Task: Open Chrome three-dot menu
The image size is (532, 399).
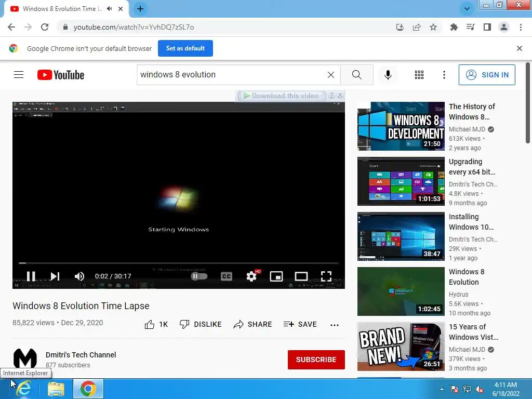Action: click(x=521, y=27)
